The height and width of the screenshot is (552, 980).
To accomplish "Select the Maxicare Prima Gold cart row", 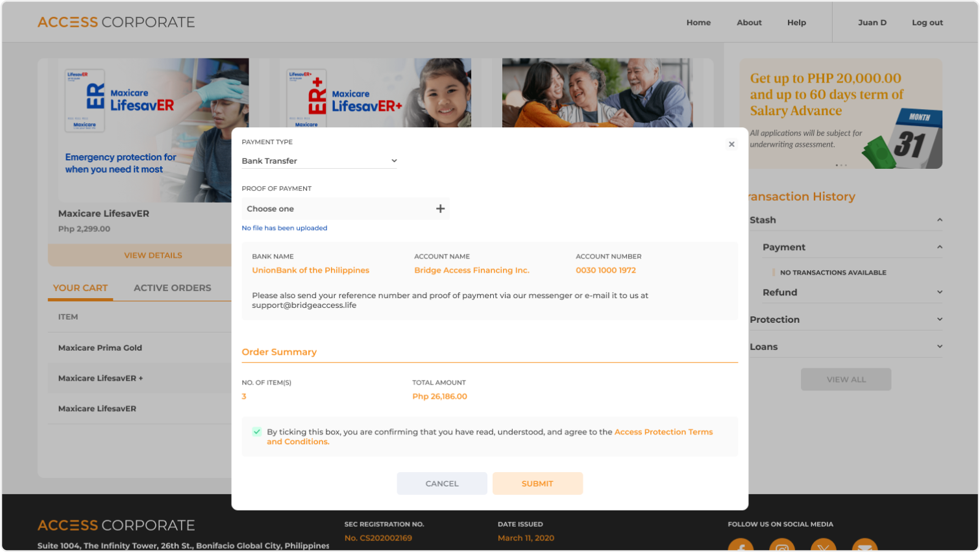I will [x=140, y=347].
